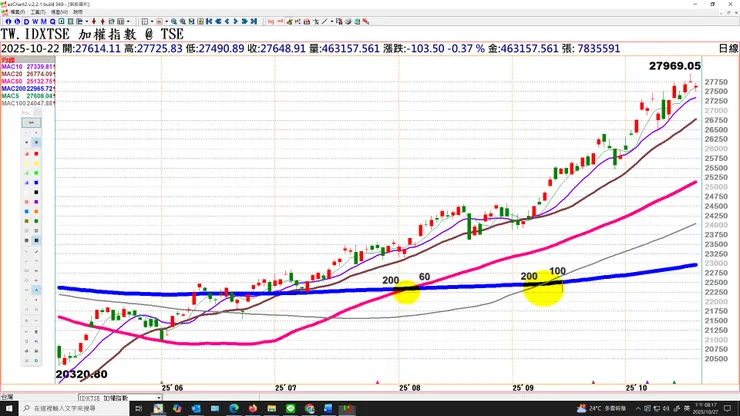
Task: Open the first menu bar item 檔案
Action: [x=17, y=12]
